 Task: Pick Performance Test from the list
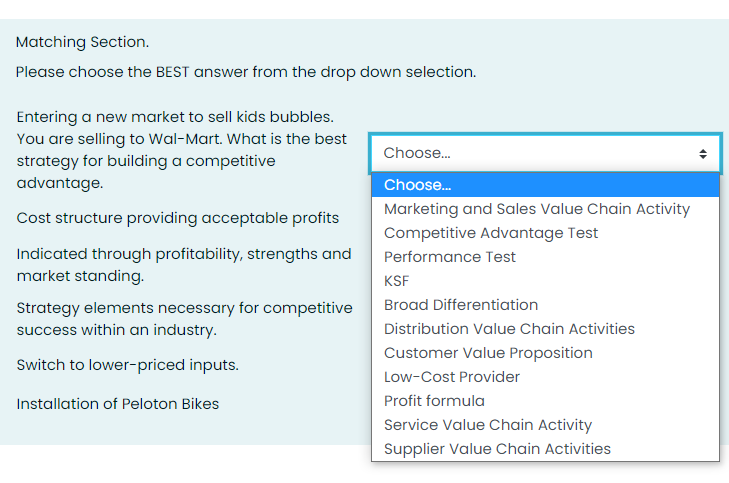tap(450, 257)
